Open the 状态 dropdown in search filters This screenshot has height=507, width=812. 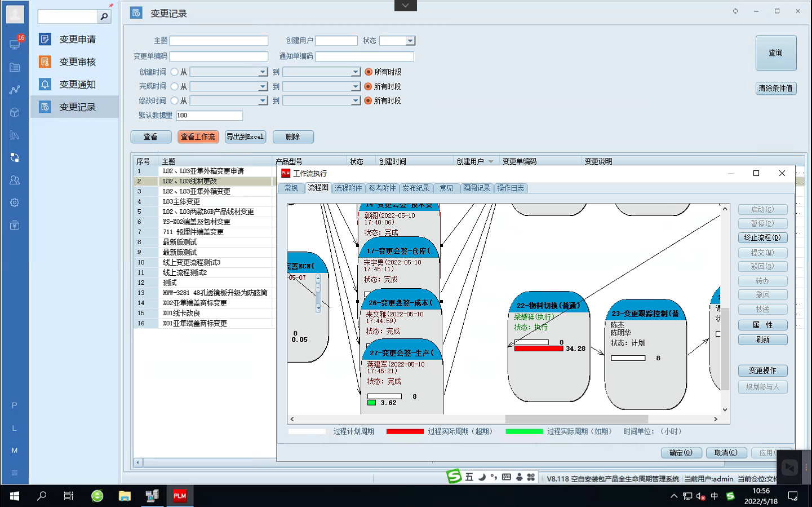coord(410,40)
